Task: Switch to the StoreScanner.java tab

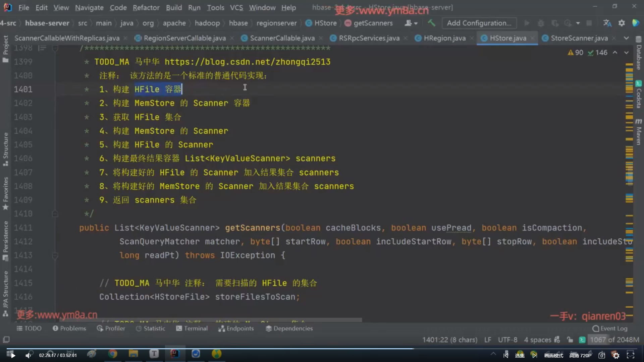Action: pos(579,38)
